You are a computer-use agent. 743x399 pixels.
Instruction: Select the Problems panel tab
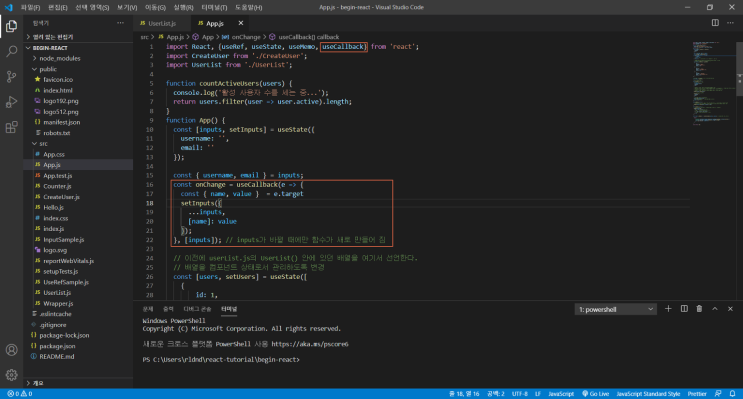148,309
